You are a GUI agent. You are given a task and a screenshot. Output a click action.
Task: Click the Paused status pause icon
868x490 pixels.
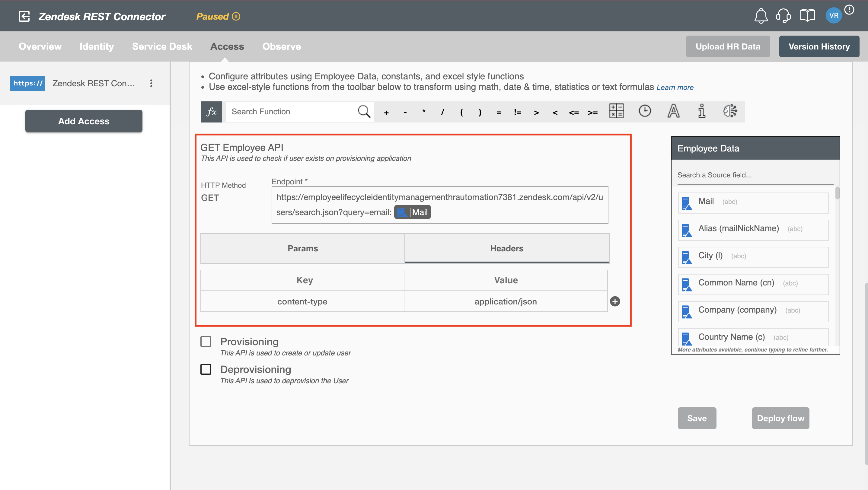[236, 16]
